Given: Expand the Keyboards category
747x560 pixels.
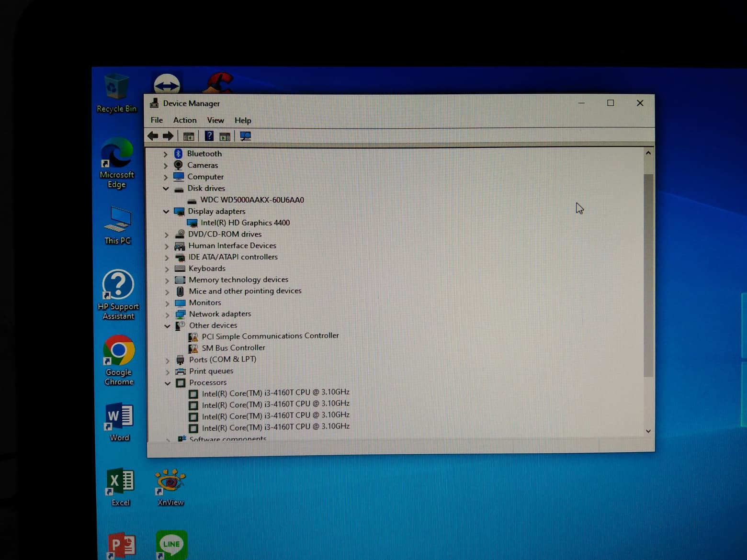Looking at the screenshot, I should coord(167,269).
